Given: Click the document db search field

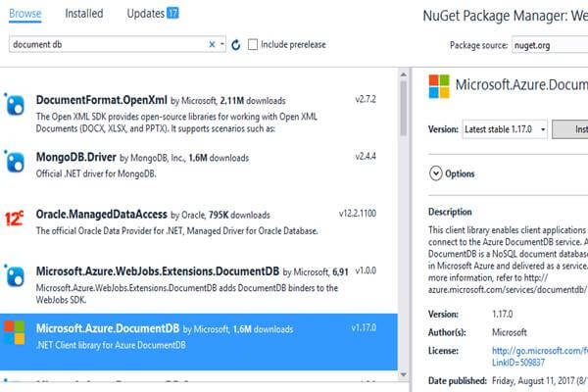Looking at the screenshot, I should click(x=108, y=45).
